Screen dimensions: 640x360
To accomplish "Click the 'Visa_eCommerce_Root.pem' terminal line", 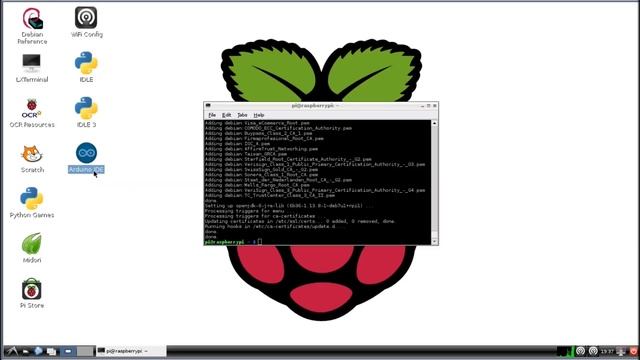I will [257, 123].
